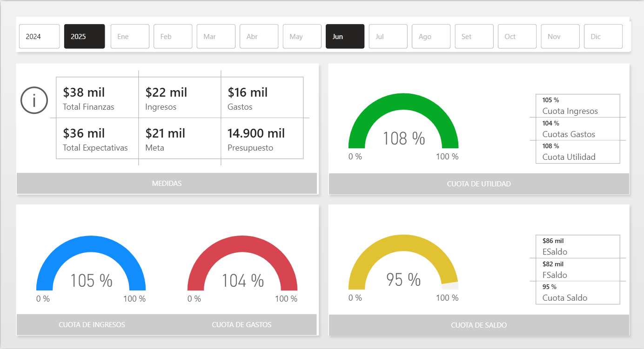This screenshot has height=349, width=644.
Task: Toggle the 2025 year slicer
Action: pos(84,37)
